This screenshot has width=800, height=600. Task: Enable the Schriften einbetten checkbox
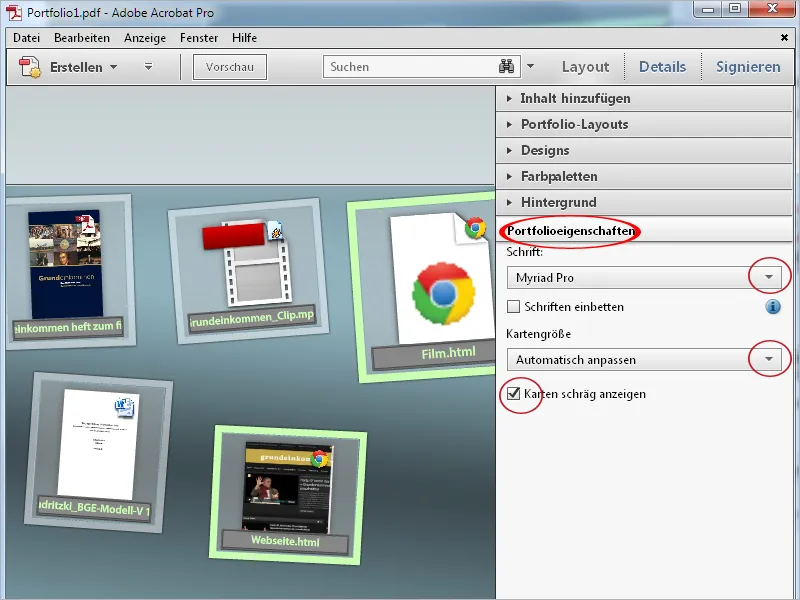tap(513, 307)
